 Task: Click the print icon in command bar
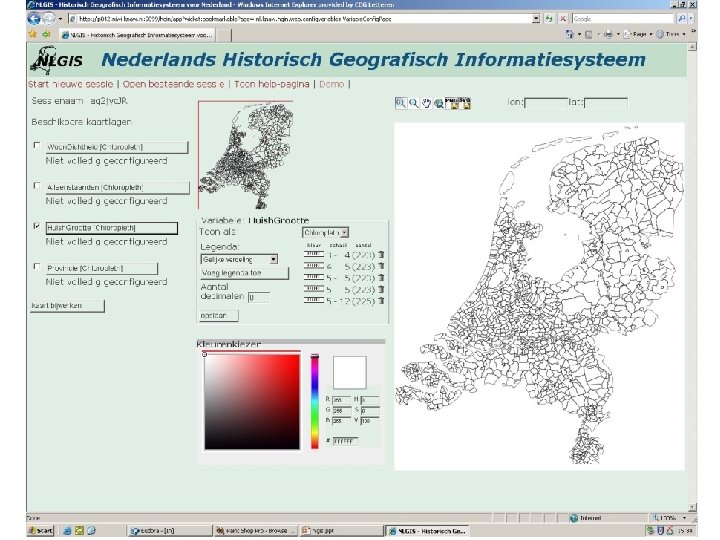tap(608, 34)
